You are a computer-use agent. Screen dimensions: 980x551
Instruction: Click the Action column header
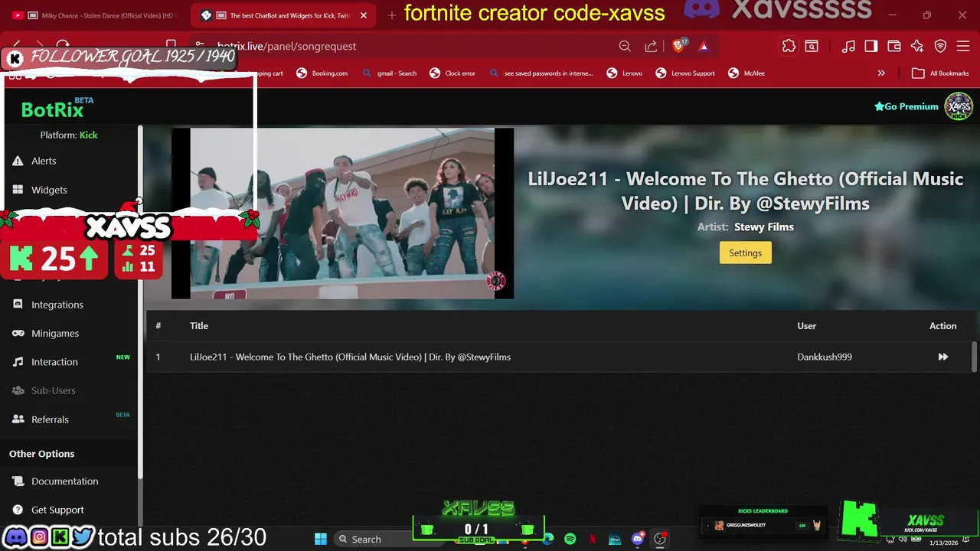click(942, 326)
